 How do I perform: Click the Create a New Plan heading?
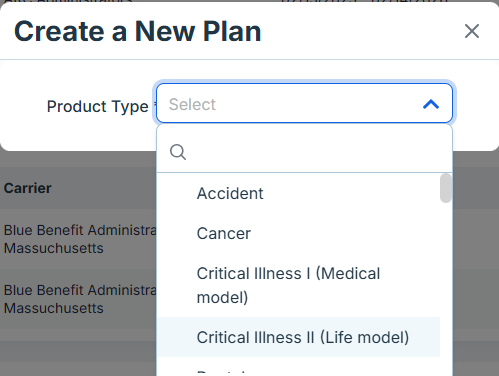[x=137, y=31]
